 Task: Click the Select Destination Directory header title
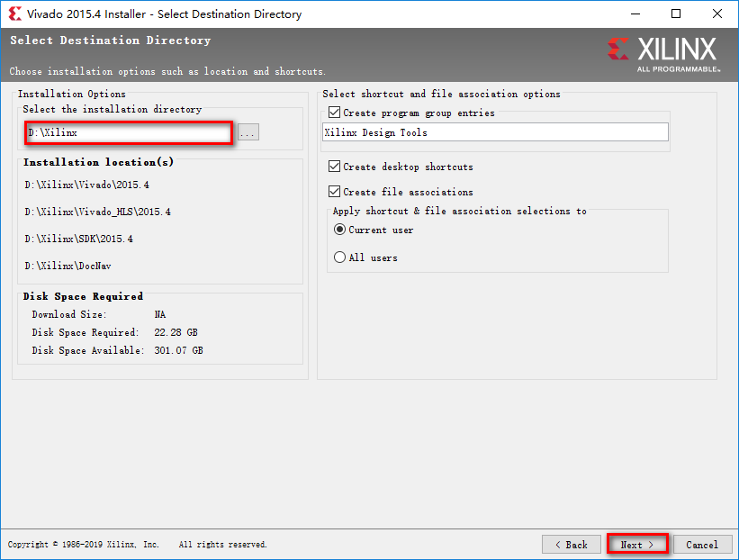coord(111,41)
